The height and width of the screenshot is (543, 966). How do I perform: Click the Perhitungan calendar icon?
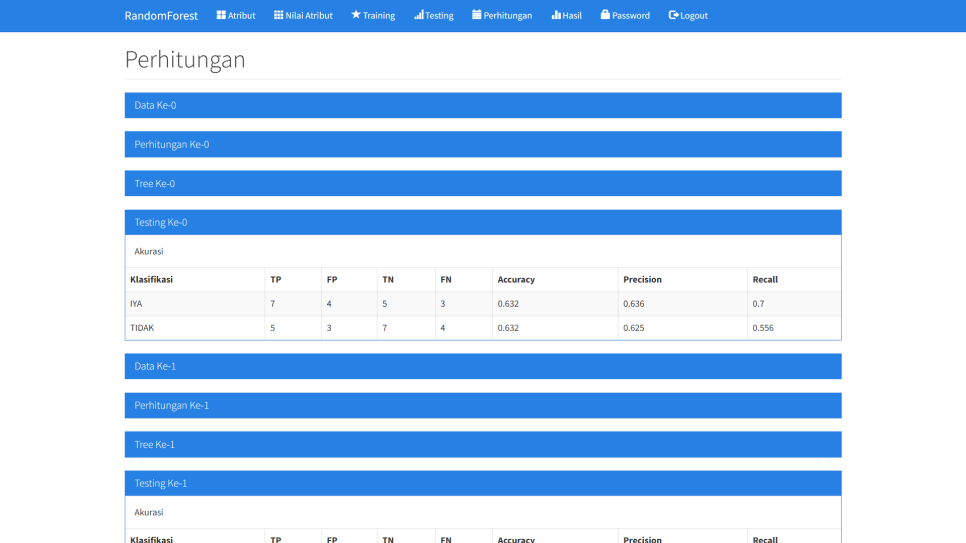pyautogui.click(x=477, y=15)
